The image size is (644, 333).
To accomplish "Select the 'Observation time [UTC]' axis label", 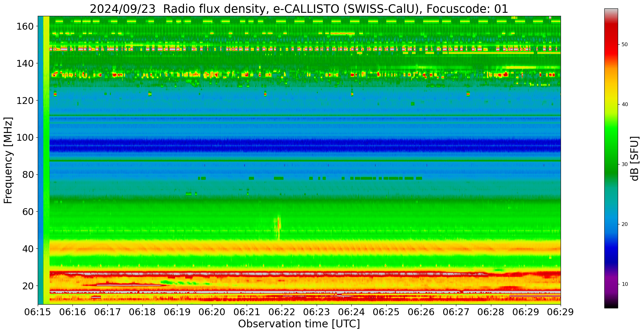I will 299,324.
